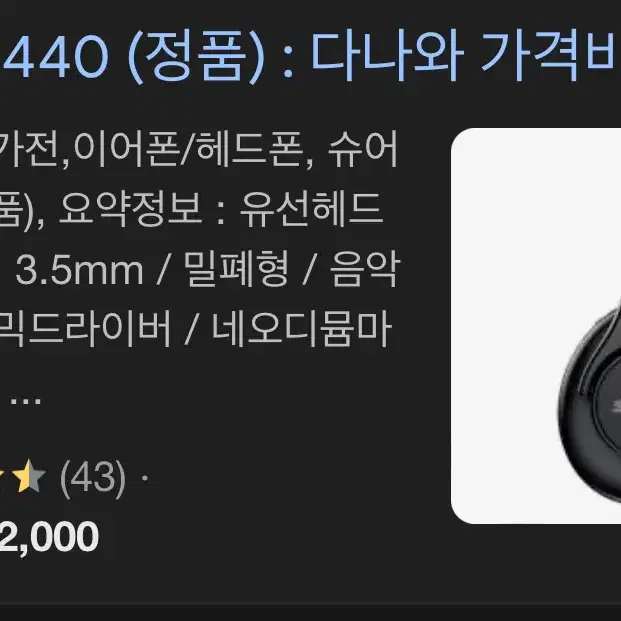The image size is (621, 621).
Task: Click the half-filled gold star rating icon
Action: (x=29, y=476)
